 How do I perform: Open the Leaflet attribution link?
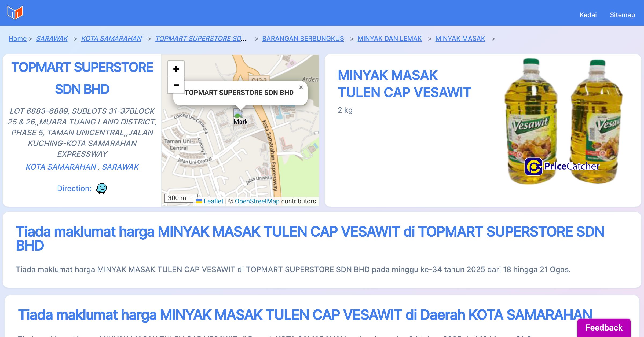(x=213, y=201)
